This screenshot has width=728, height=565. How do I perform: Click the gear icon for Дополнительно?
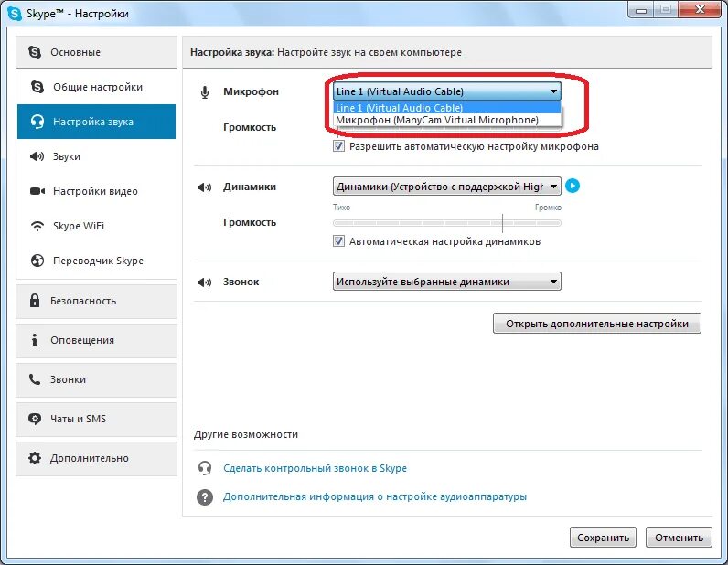[35, 458]
